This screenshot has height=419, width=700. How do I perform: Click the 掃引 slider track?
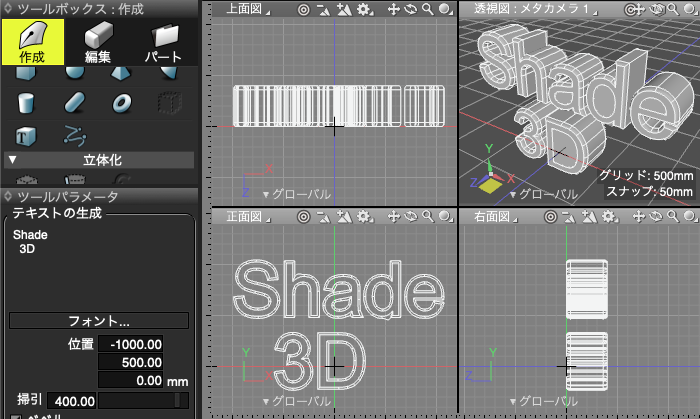[146, 400]
